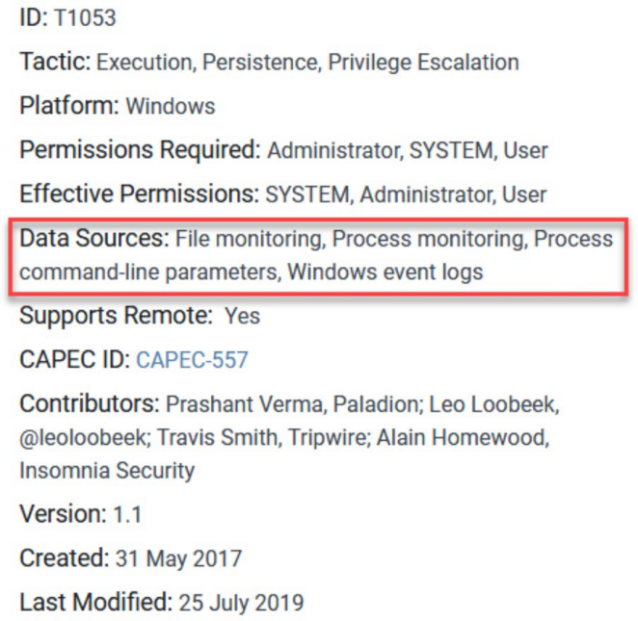
Task: Click the Data Sources label
Action: click(94, 239)
